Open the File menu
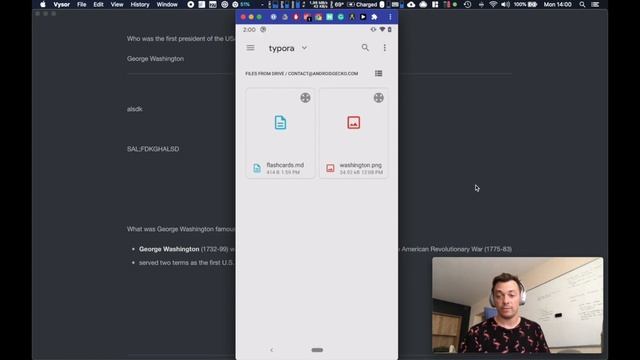Screen dimensions: 640x360 click(82, 4)
